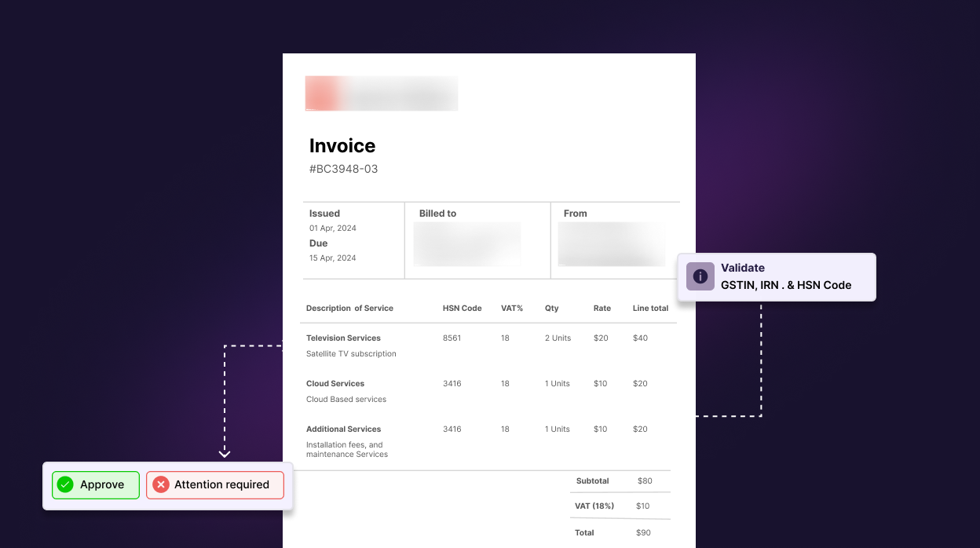Toggle the Attention required status
The width and height of the screenshot is (980, 548).
click(214, 484)
